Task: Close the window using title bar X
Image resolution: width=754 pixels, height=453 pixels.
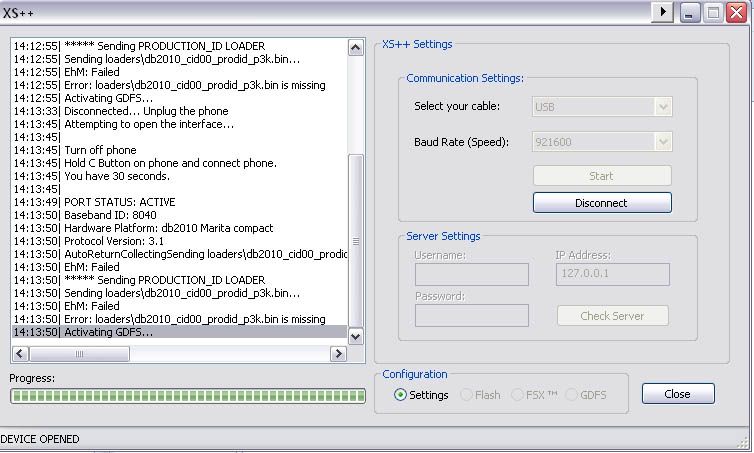Action: click(737, 12)
